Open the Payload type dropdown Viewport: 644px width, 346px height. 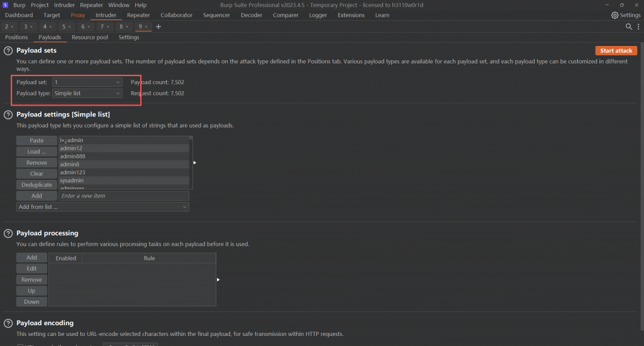[87, 93]
